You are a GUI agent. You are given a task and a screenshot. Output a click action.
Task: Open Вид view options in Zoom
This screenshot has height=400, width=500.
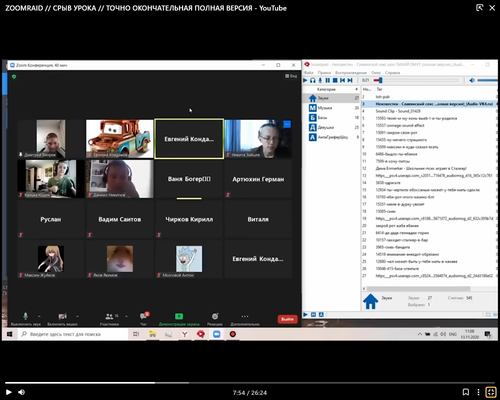(291, 76)
